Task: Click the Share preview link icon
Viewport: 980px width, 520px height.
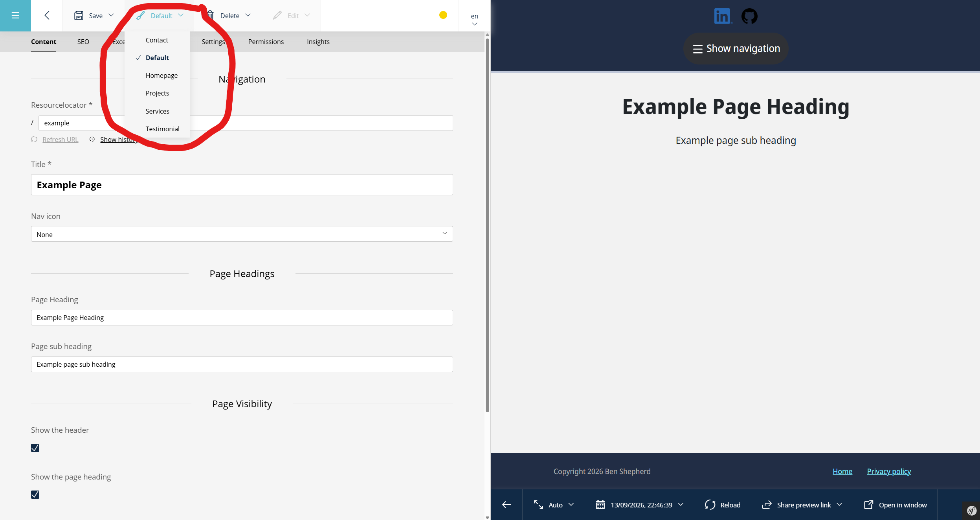Action: tap(767, 505)
